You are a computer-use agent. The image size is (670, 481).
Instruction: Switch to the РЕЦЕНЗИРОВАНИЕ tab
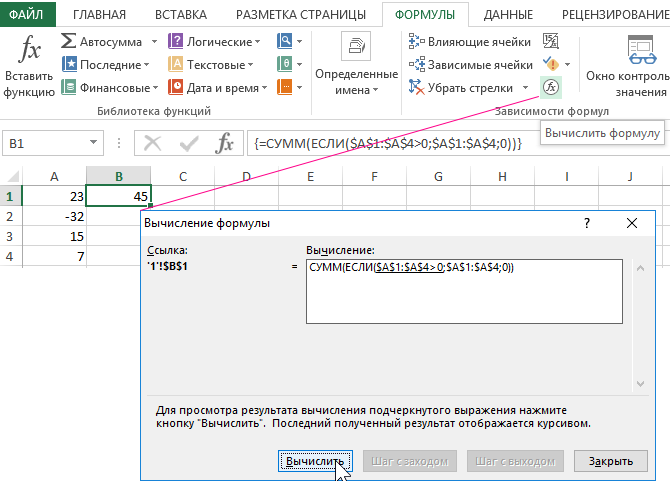pyautogui.click(x=615, y=15)
